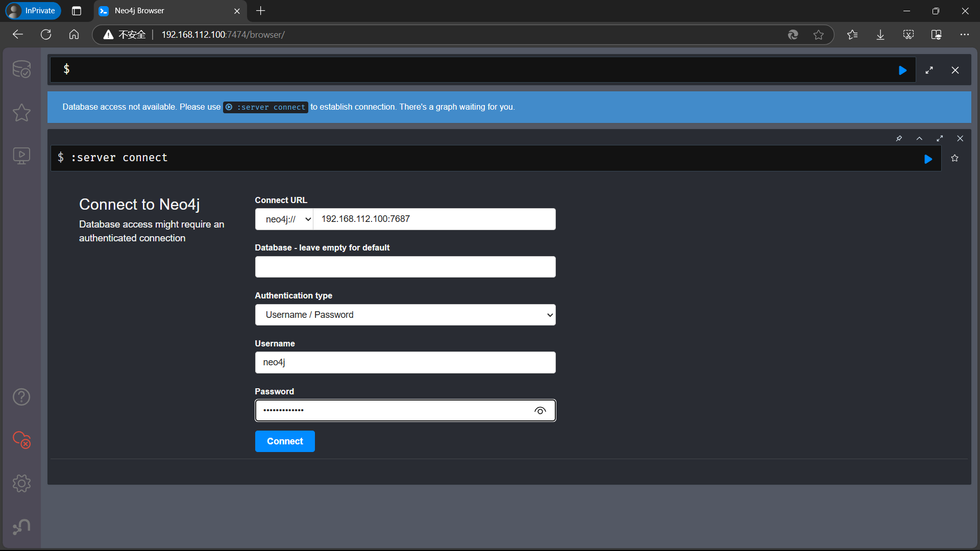Open the Authentication type dropdown

405,315
